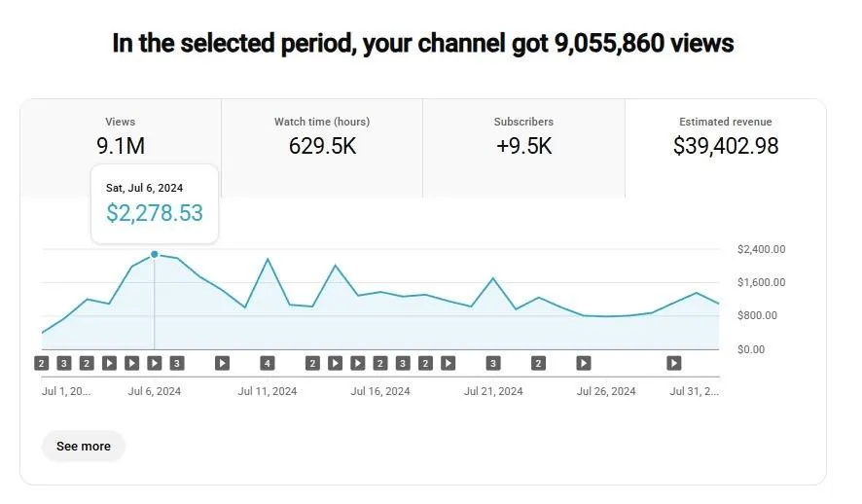Show the Subscribers tab
This screenshot has width=862, height=504.
pyautogui.click(x=523, y=137)
